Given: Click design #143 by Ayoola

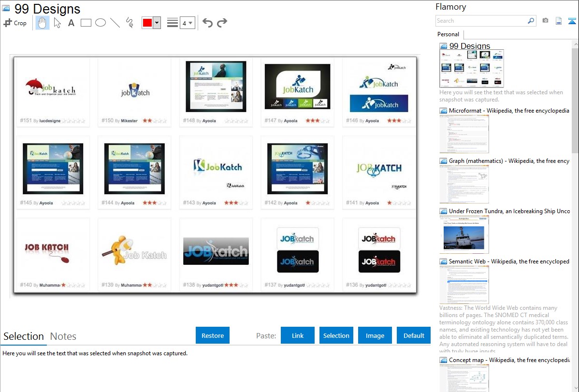Looking at the screenshot, I should (x=216, y=173).
